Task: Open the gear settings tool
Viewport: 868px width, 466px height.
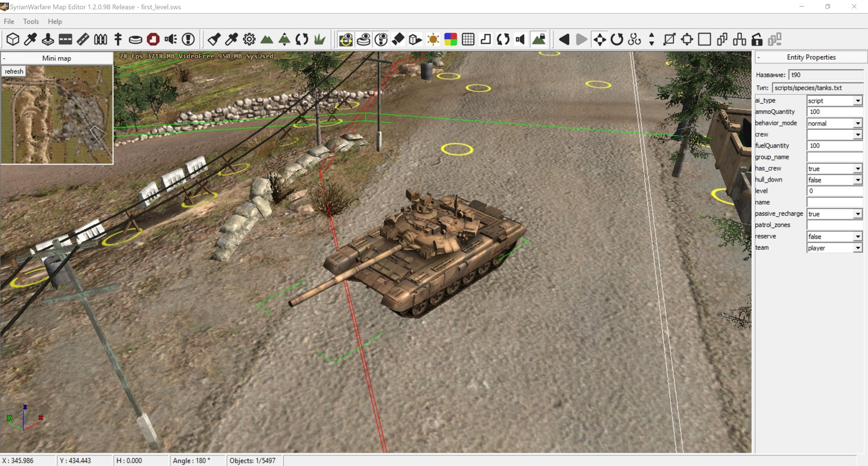Action: point(249,39)
